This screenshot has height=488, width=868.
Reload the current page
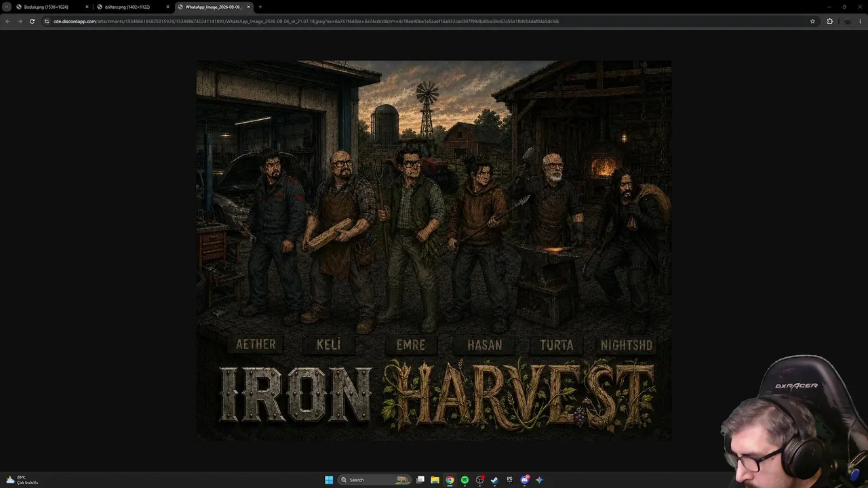coord(32,21)
